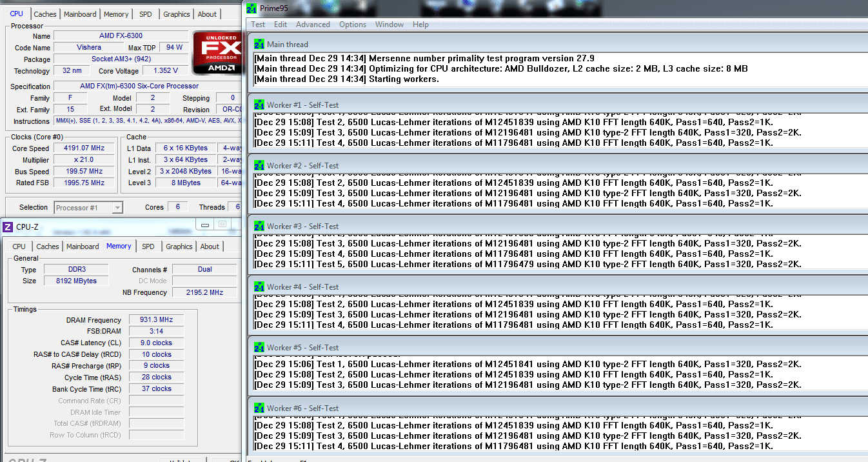
Task: Click the Worker #3 window icon
Action: click(x=259, y=226)
